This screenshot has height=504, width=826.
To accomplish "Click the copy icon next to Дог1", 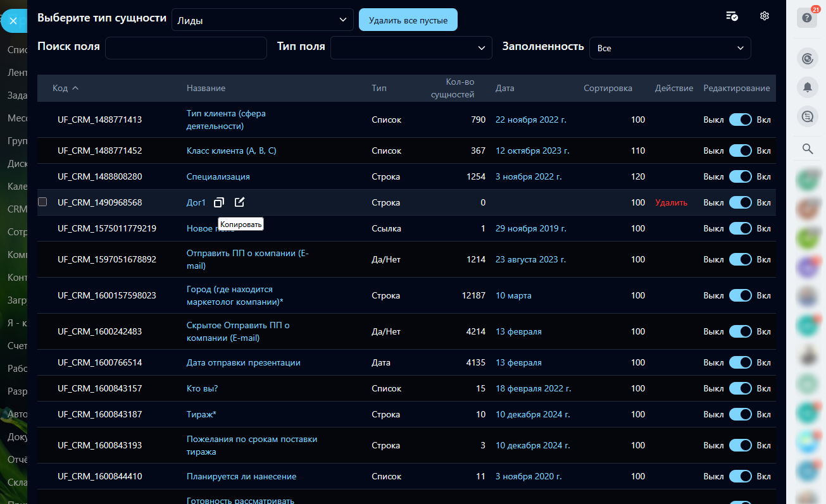I will [x=218, y=202].
